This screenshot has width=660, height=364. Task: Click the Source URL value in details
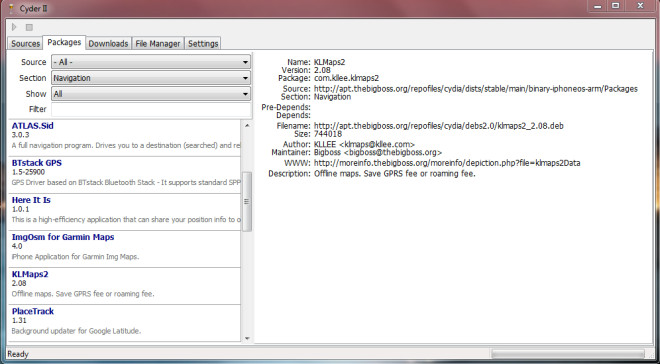tap(476, 89)
